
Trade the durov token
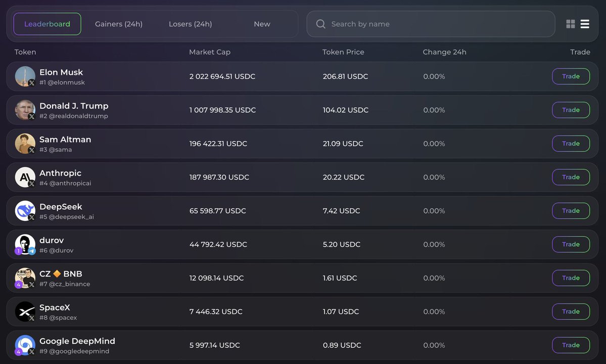(571, 244)
